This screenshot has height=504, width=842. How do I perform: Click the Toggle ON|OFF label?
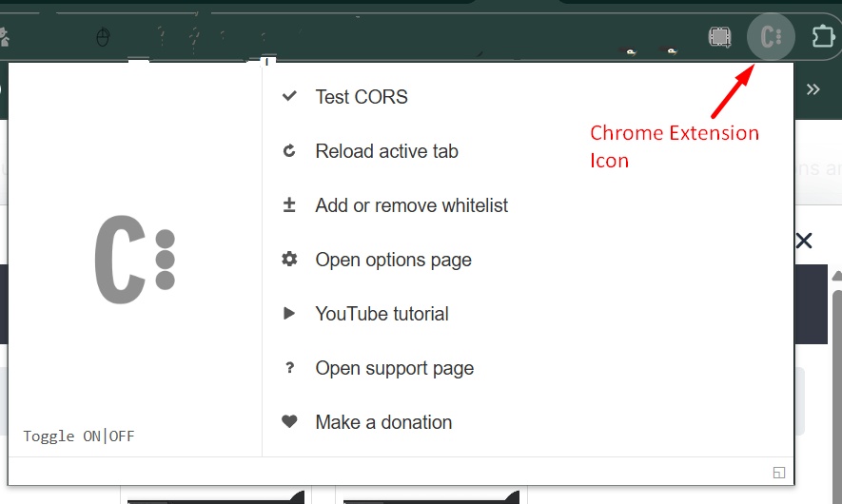coord(79,436)
